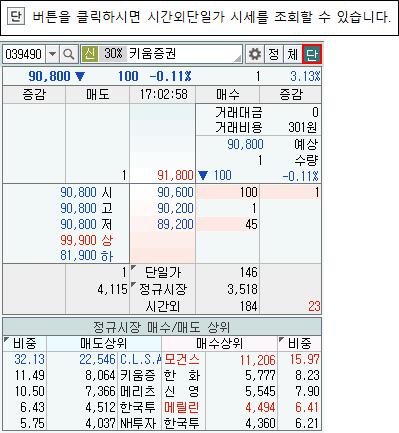The width and height of the screenshot is (399, 433).
Task: Click the low price 90,800 저
Action: pyautogui.click(x=86, y=224)
